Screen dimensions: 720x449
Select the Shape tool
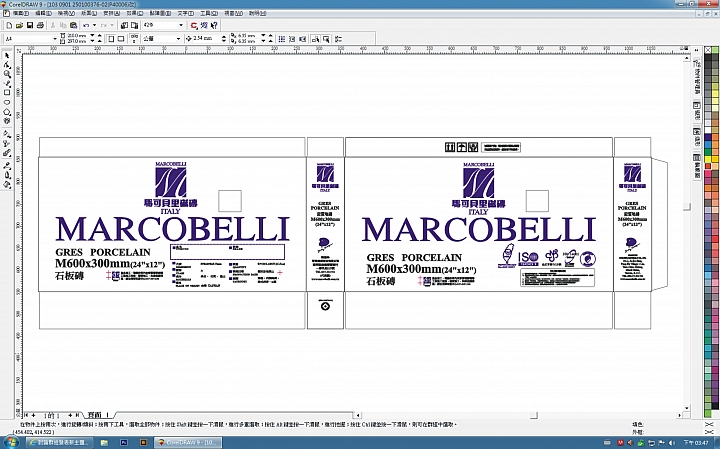(x=7, y=65)
